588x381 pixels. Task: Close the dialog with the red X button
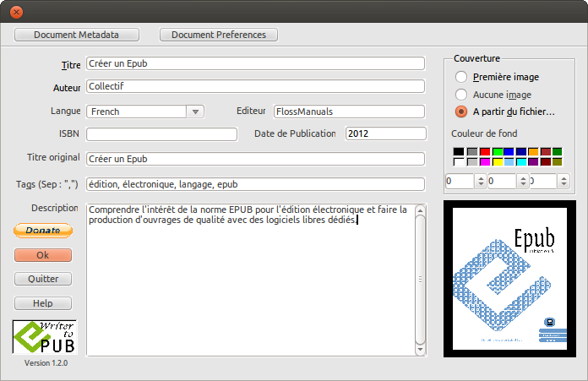click(x=16, y=12)
